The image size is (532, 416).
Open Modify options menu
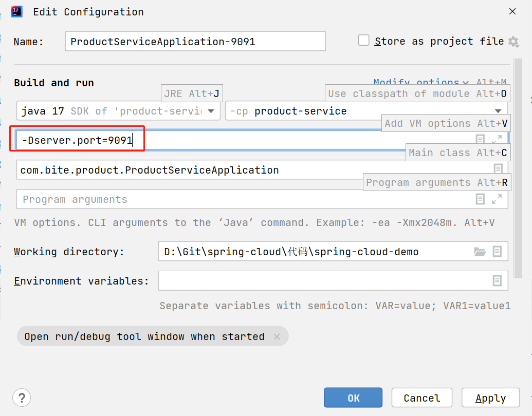click(420, 82)
